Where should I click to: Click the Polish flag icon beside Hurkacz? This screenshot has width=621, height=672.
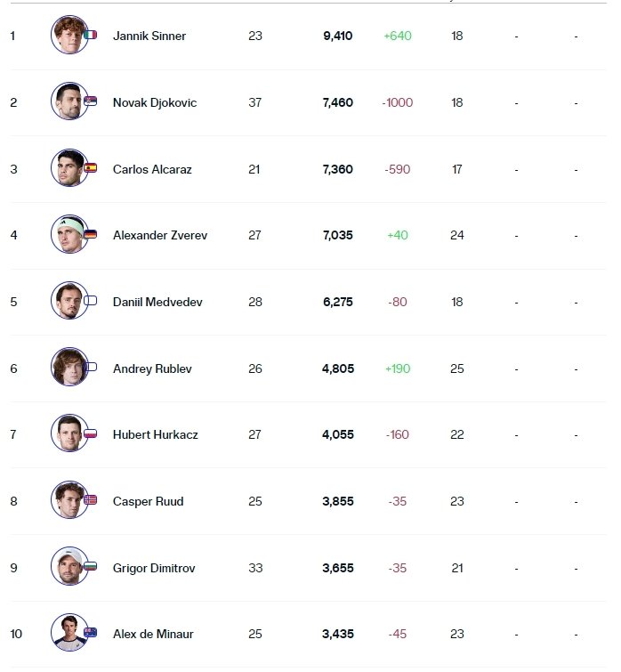click(x=91, y=433)
